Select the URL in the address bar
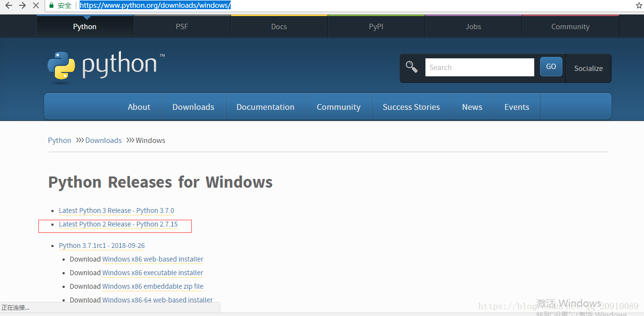 pos(155,5)
